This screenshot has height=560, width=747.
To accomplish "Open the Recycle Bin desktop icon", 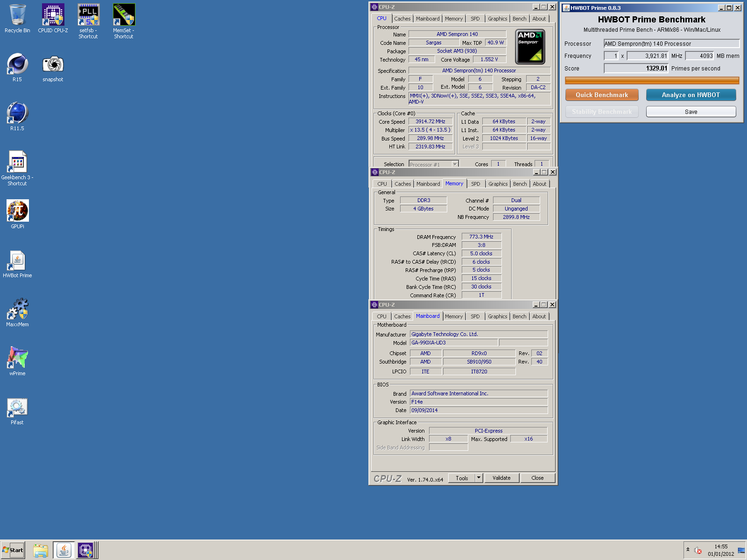I will 17,19.
